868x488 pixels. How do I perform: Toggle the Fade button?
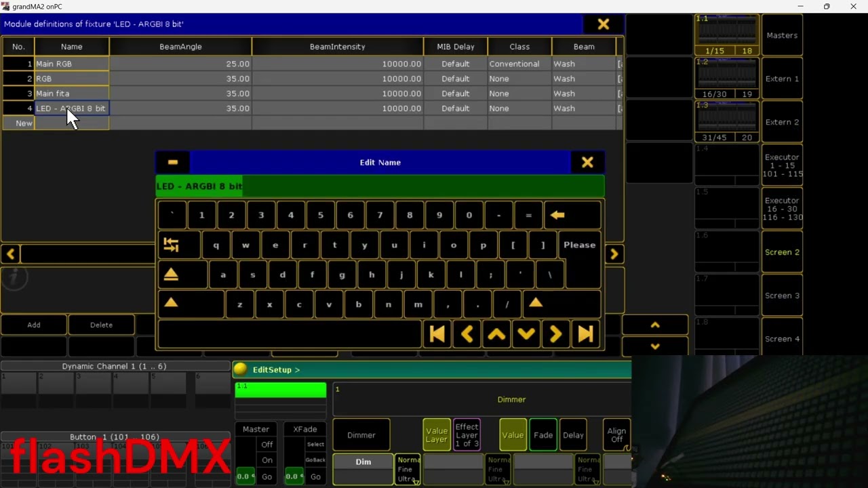pyautogui.click(x=543, y=435)
